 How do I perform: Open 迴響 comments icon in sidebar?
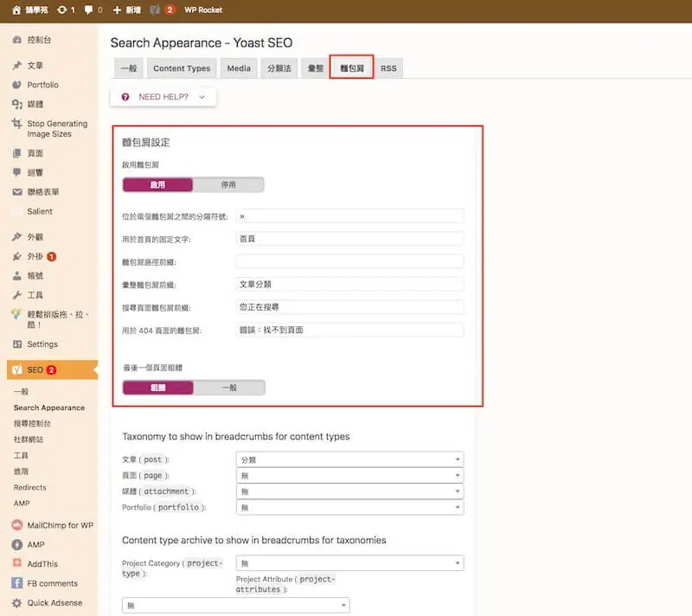(16, 172)
